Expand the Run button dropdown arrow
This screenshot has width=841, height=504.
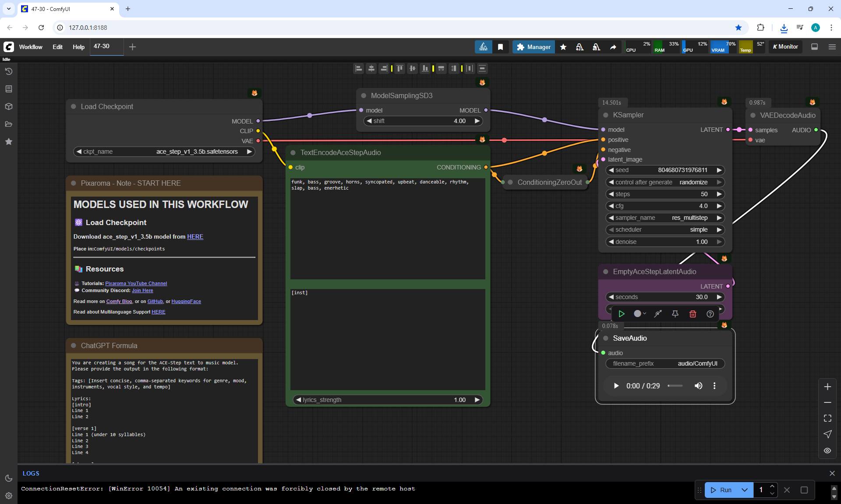(744, 490)
